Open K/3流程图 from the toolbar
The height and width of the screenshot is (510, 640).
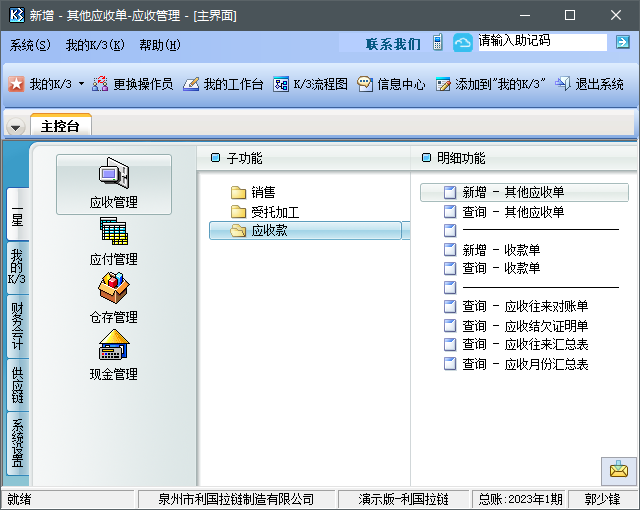310,84
